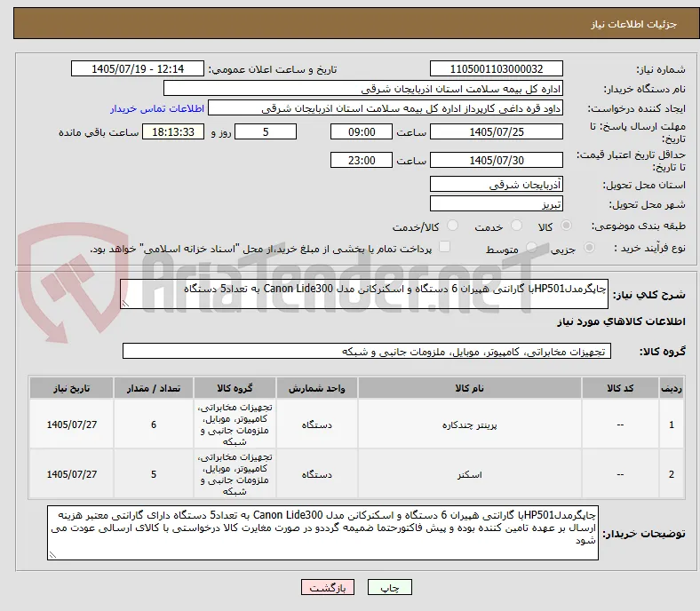The image size is (700, 611).
Task: Click the شرح کلی نیاز description textarea
Action: (x=364, y=294)
